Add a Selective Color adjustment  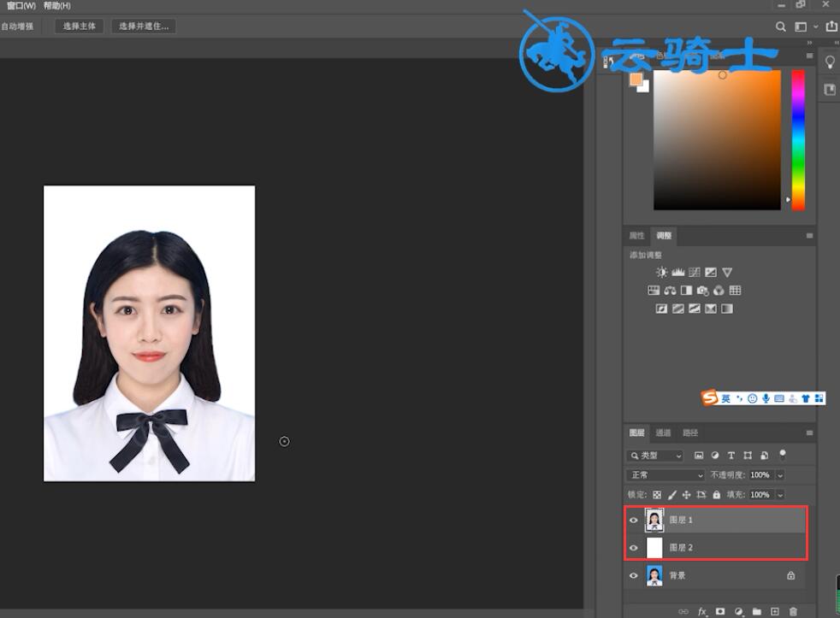pyautogui.click(x=711, y=309)
